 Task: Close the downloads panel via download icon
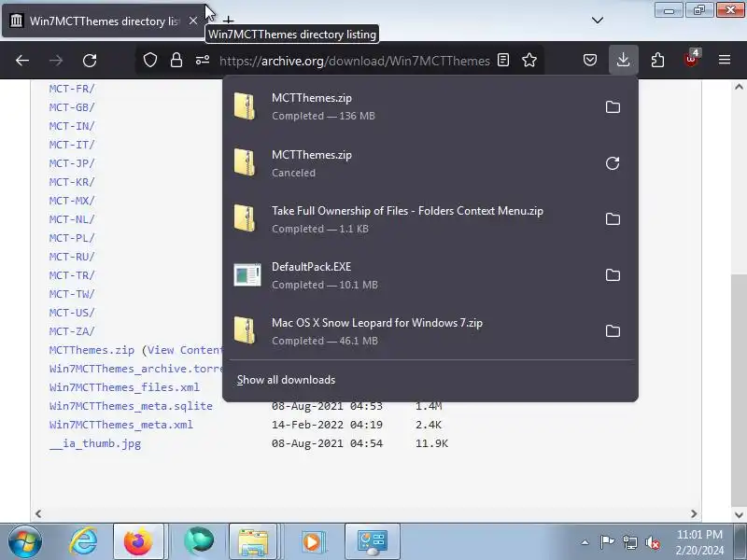(x=623, y=60)
